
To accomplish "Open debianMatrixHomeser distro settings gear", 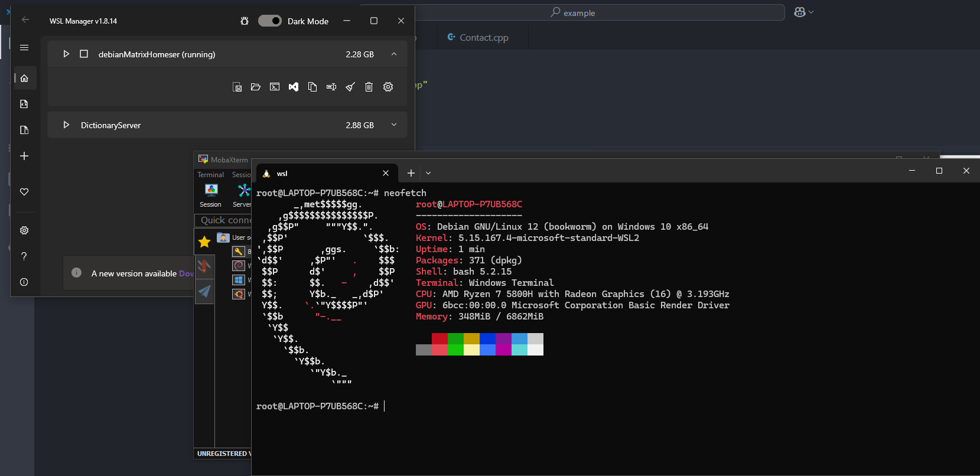I will click(388, 87).
